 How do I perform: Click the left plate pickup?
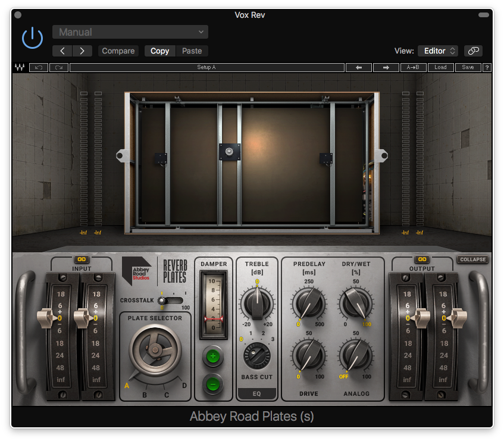point(161,159)
